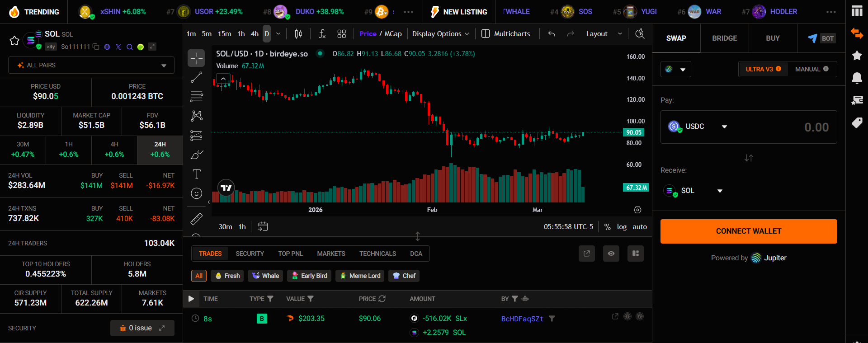Viewport: 868px width, 343px height.
Task: Open the SECURITY tab
Action: coord(250,254)
